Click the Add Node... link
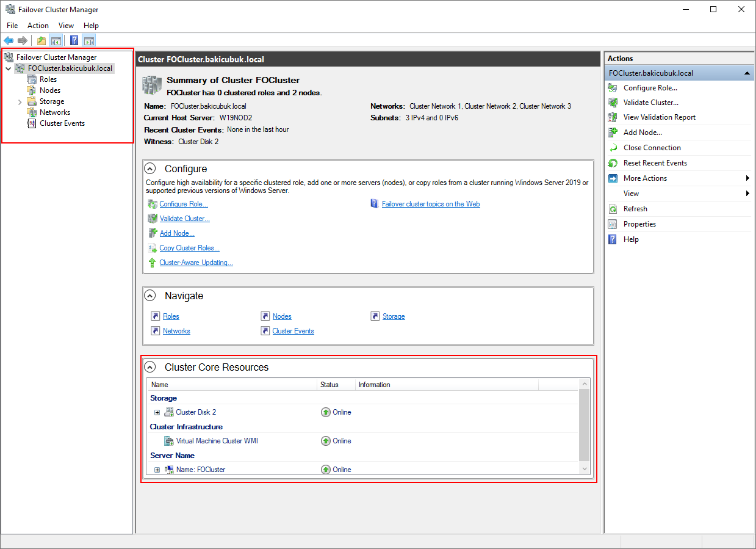 pos(177,233)
